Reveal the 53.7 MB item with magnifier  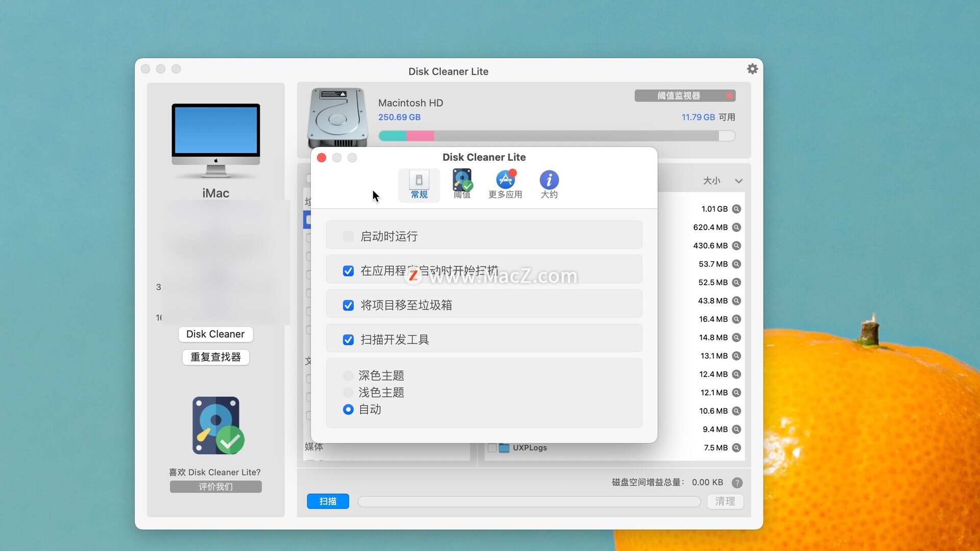pos(737,264)
